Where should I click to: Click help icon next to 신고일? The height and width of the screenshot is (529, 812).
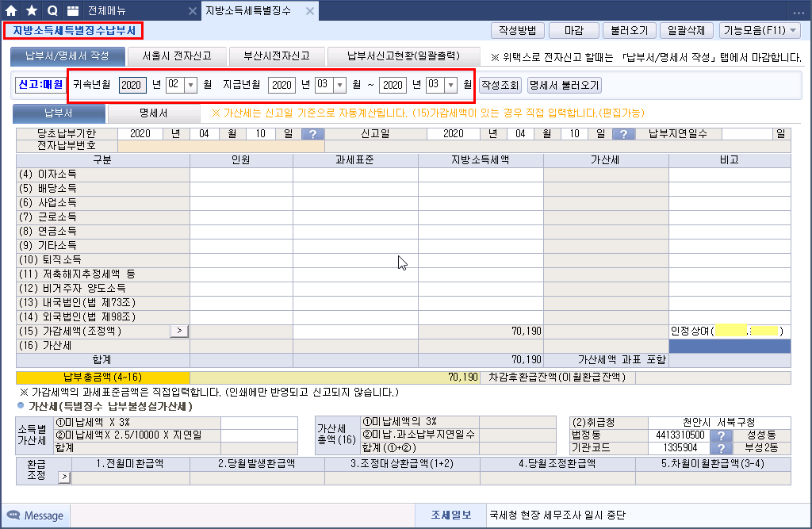click(623, 134)
